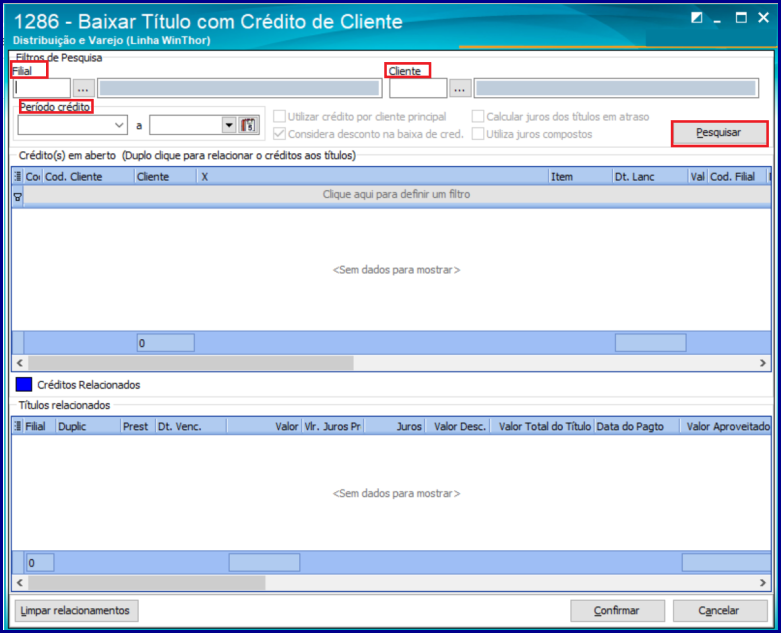Click the Juros column header
781x633 pixels.
click(x=394, y=427)
